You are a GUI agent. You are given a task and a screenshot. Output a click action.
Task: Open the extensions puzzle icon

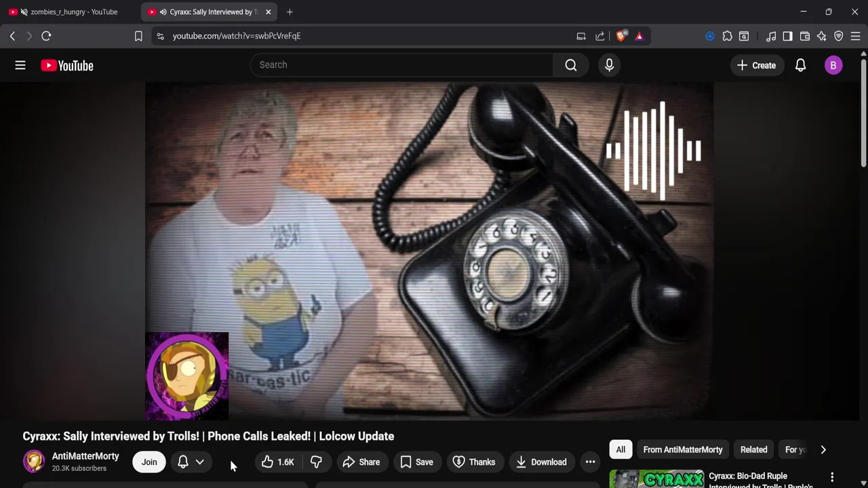point(727,36)
